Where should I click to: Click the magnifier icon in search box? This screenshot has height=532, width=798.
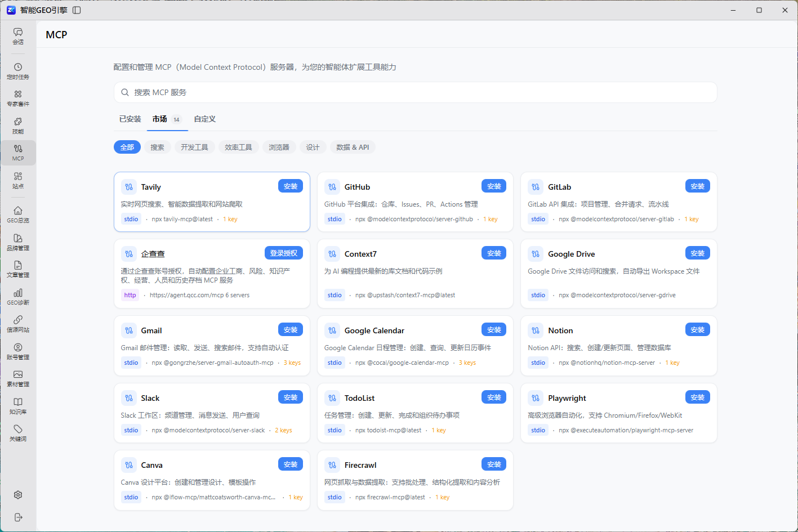125,92
